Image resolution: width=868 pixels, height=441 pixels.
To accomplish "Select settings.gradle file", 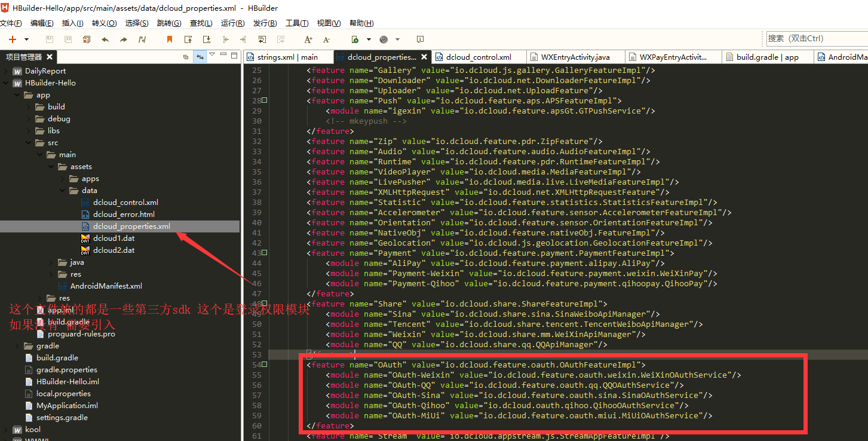I will 62,418.
